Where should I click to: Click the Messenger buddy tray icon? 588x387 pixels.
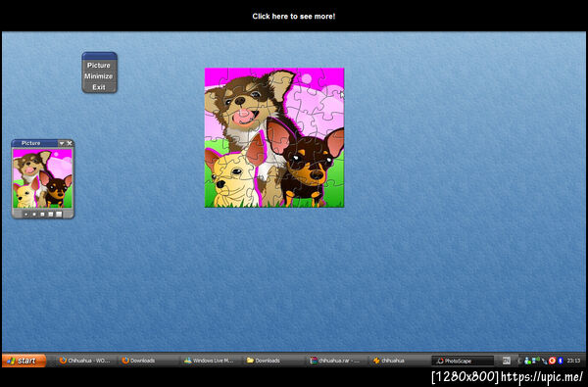(x=527, y=361)
